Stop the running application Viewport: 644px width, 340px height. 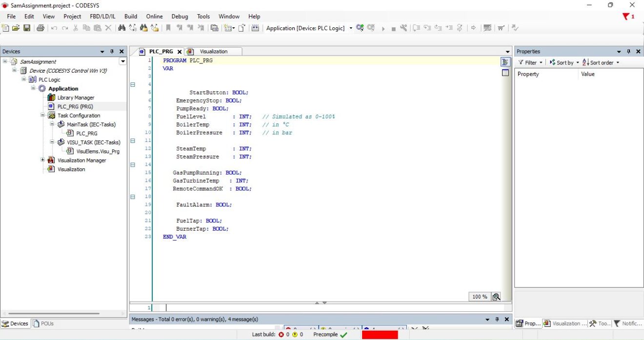[395, 28]
